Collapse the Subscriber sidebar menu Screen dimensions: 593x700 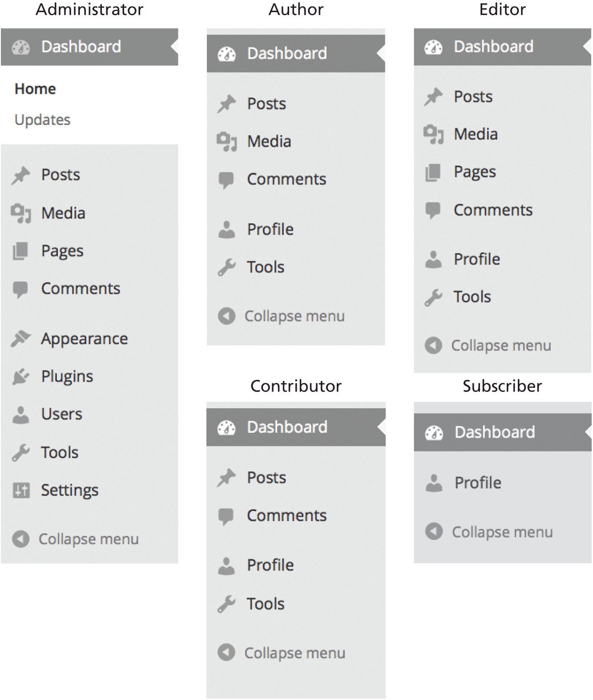tap(502, 532)
